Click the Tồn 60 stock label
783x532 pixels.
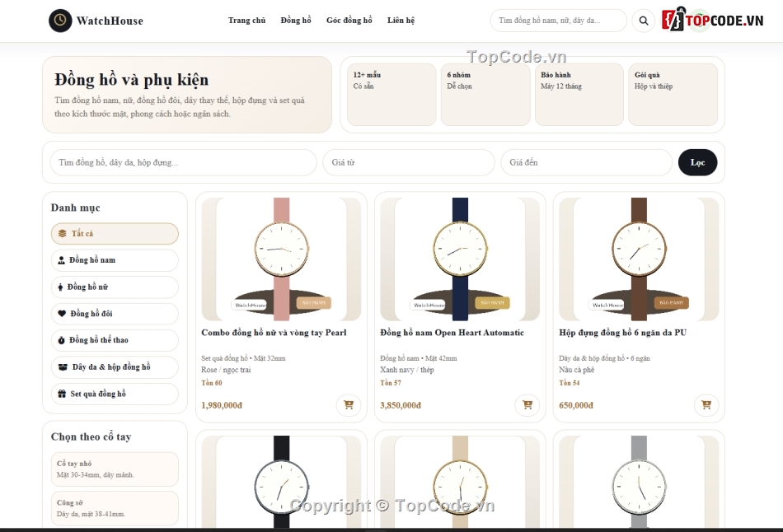point(212,383)
